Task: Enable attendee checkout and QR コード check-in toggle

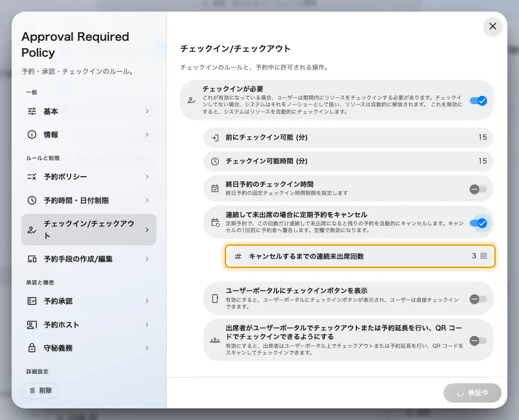Action: click(478, 341)
